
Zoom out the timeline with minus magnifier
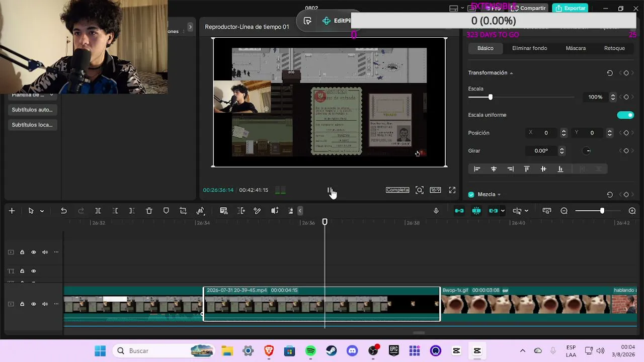564,211
